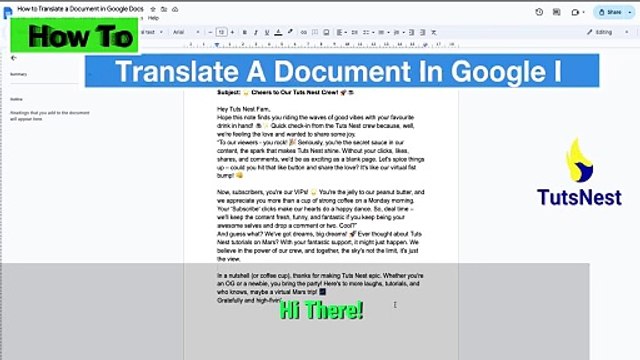Increase font size with plus button
Screen dimensions: 640x360
pyautogui.click(x=232, y=32)
